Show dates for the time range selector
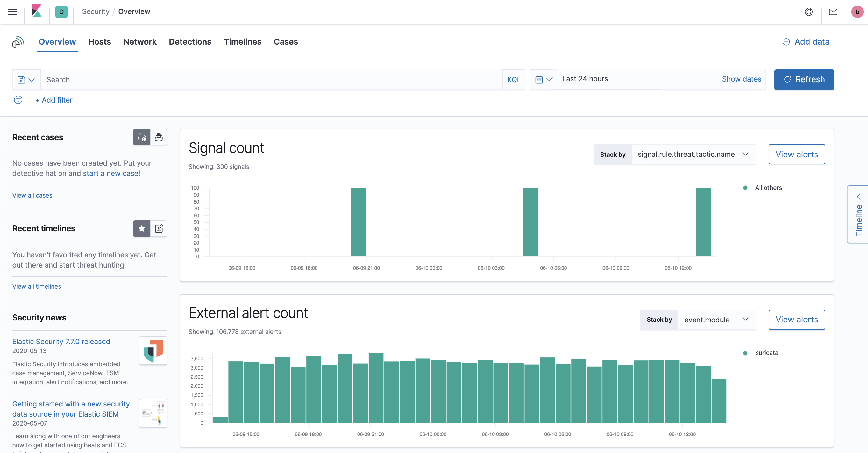The image size is (868, 453). (741, 79)
